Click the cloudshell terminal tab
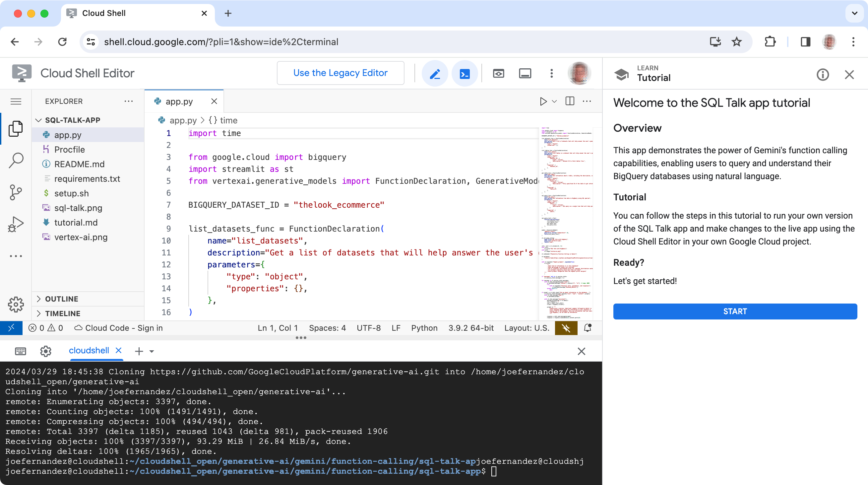The width and height of the screenshot is (868, 485). coord(88,350)
